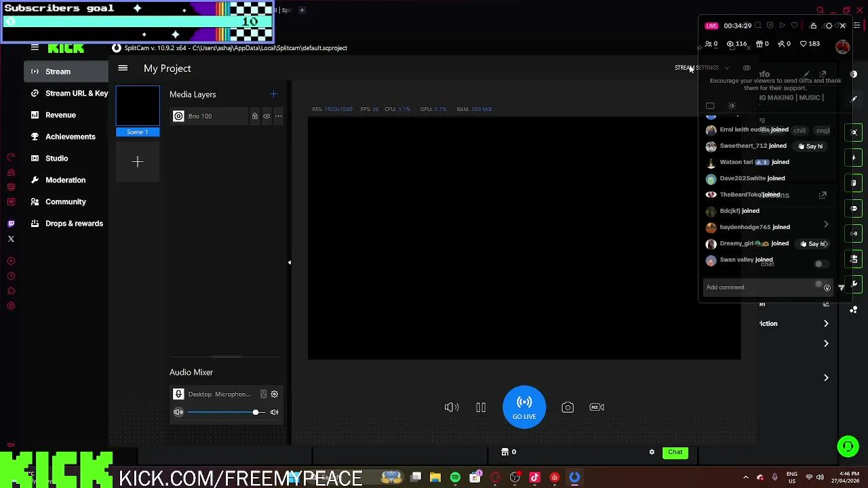The width and height of the screenshot is (868, 488).
Task: Open Spotify from the taskbar
Action: pyautogui.click(x=455, y=477)
